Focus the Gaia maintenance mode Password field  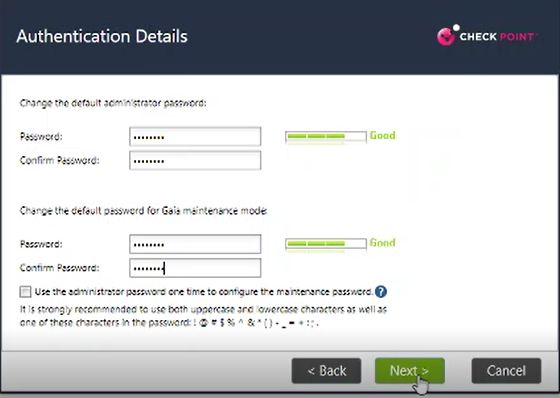195,244
